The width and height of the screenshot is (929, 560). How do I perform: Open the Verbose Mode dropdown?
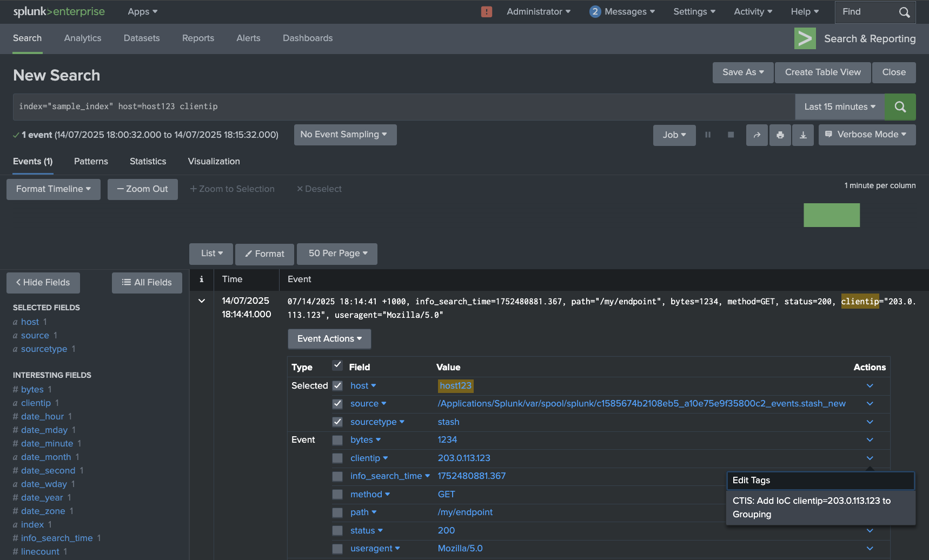tap(867, 135)
